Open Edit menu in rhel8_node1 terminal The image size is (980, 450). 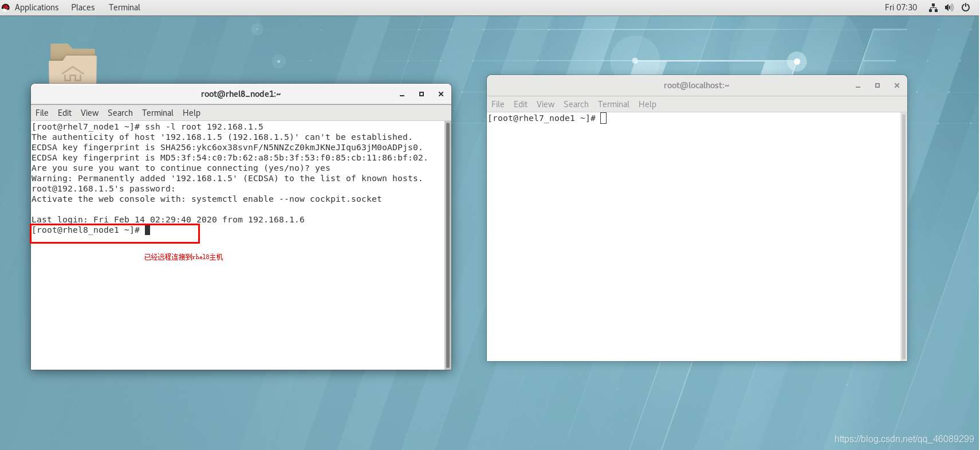click(65, 113)
